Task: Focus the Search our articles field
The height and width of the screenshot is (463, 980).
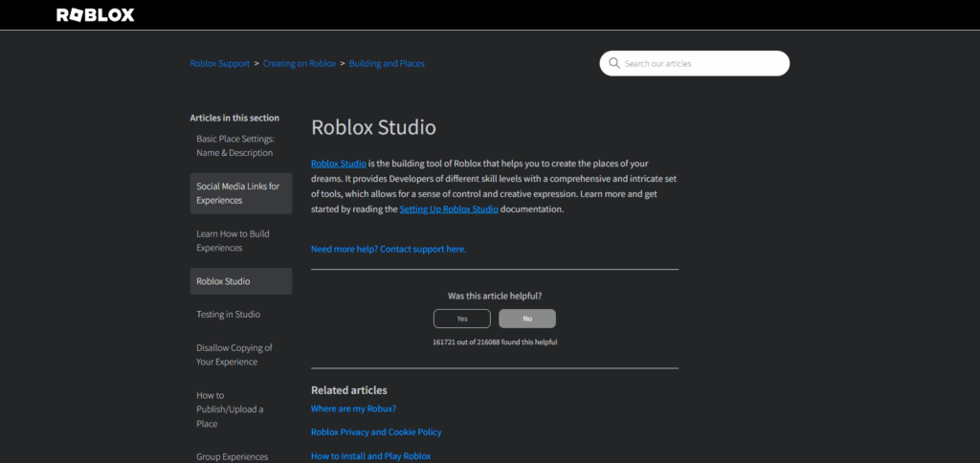Action: pos(695,63)
